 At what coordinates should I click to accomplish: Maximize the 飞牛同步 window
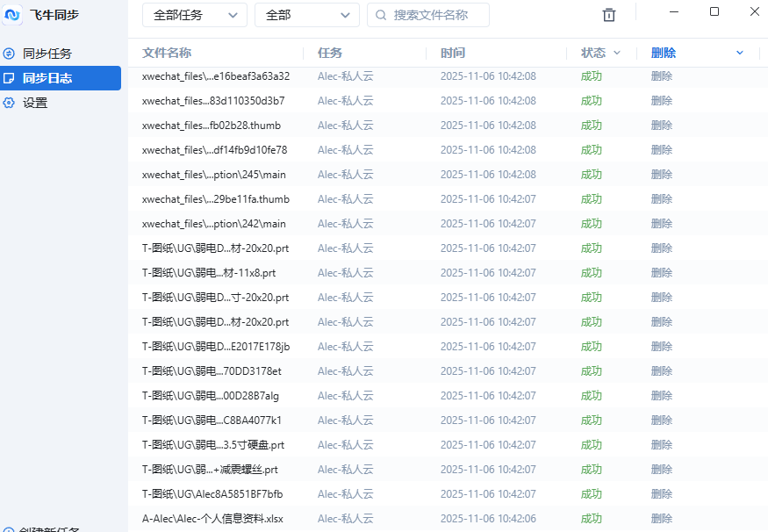tap(714, 11)
